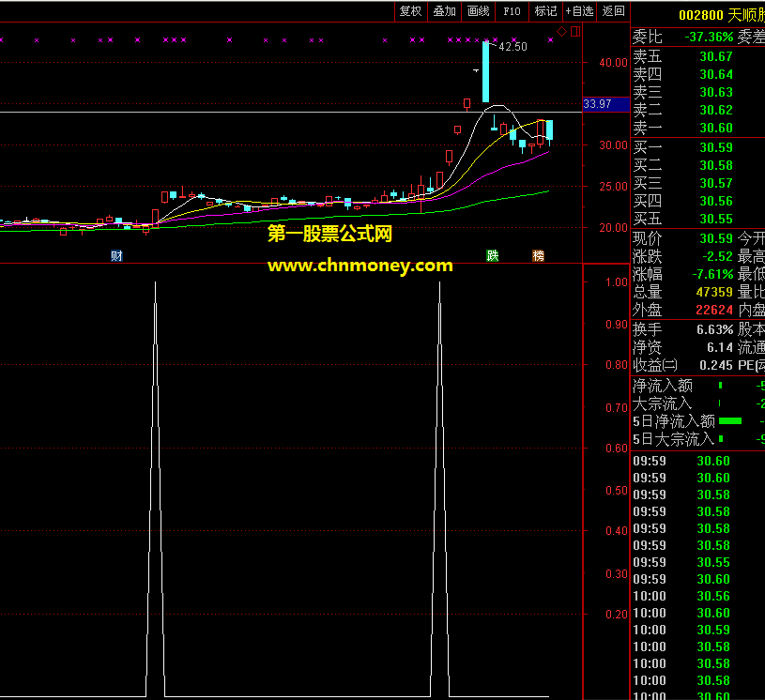Open the F10 company info
Image resolution: width=765 pixels, height=700 pixels.
click(512, 11)
